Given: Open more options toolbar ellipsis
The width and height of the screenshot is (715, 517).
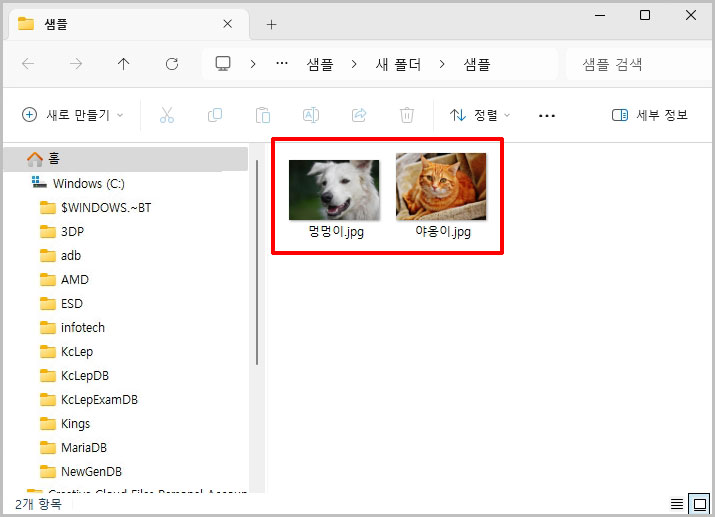Looking at the screenshot, I should point(547,116).
